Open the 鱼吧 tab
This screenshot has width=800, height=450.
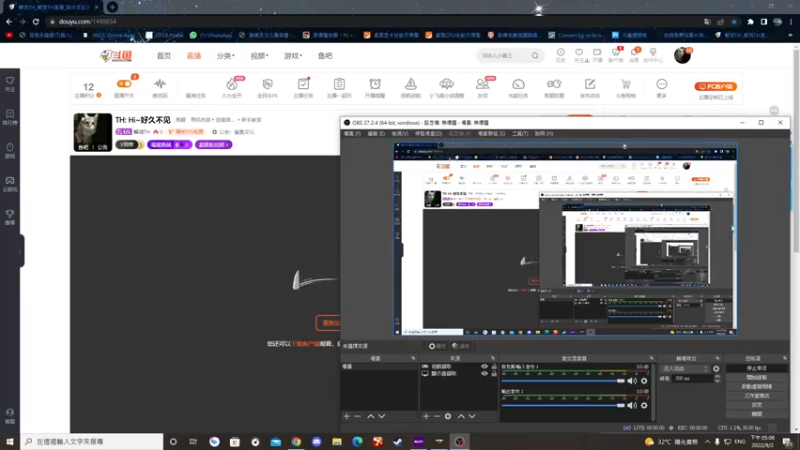coord(325,56)
